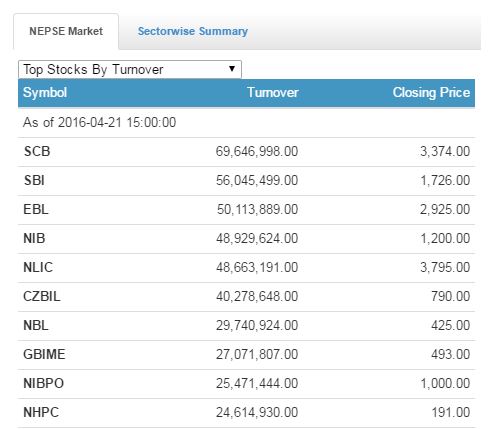Click closing price 425.00
Viewport: 491px width, 429px height.
click(x=451, y=326)
